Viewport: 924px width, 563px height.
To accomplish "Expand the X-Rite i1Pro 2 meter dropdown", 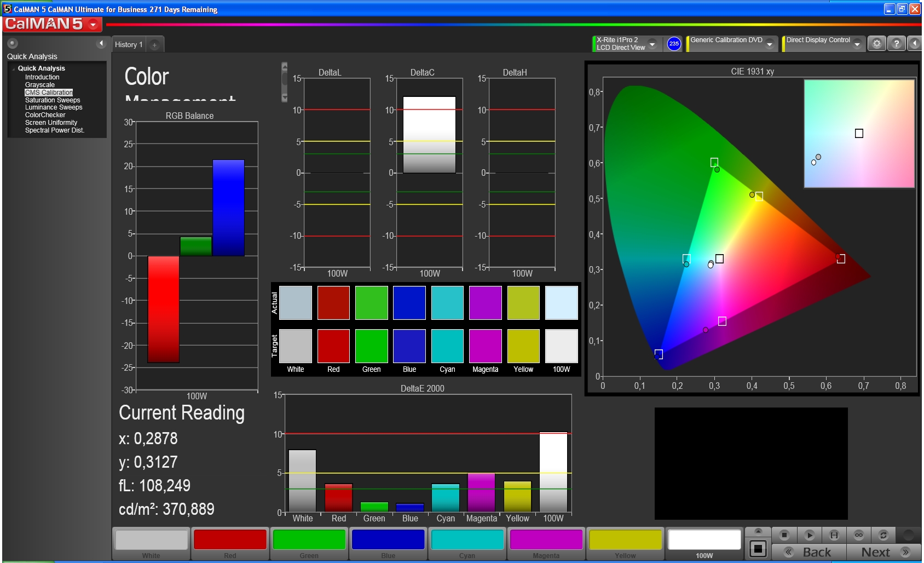I will pyautogui.click(x=652, y=44).
